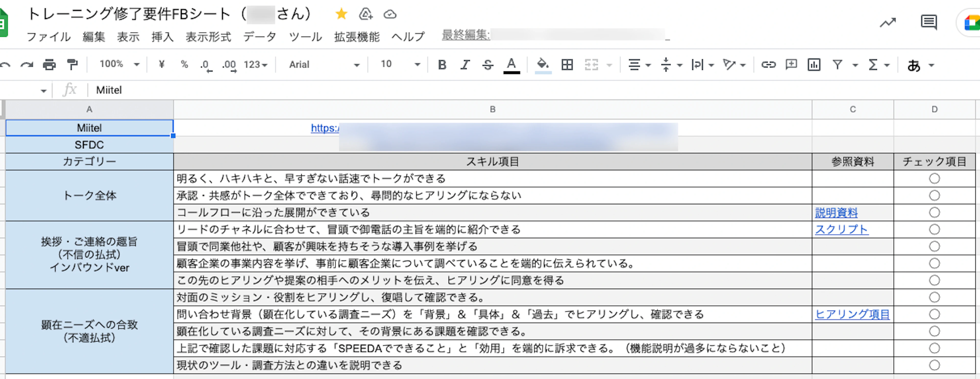Check circle for コールフローに沿った row

(934, 212)
